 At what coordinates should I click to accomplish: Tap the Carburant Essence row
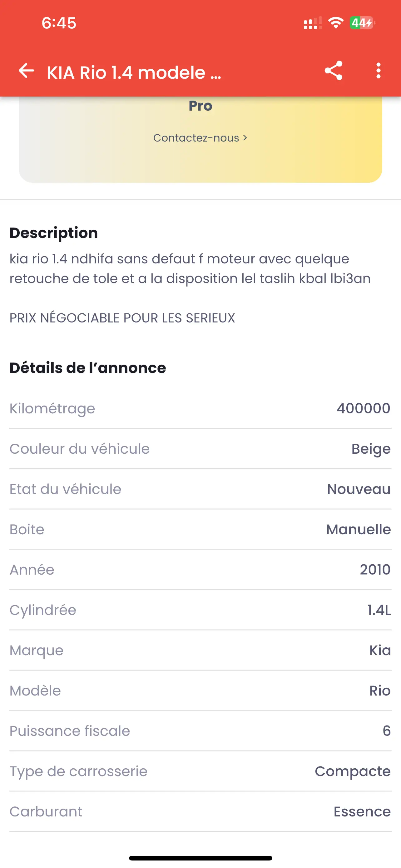[200, 811]
